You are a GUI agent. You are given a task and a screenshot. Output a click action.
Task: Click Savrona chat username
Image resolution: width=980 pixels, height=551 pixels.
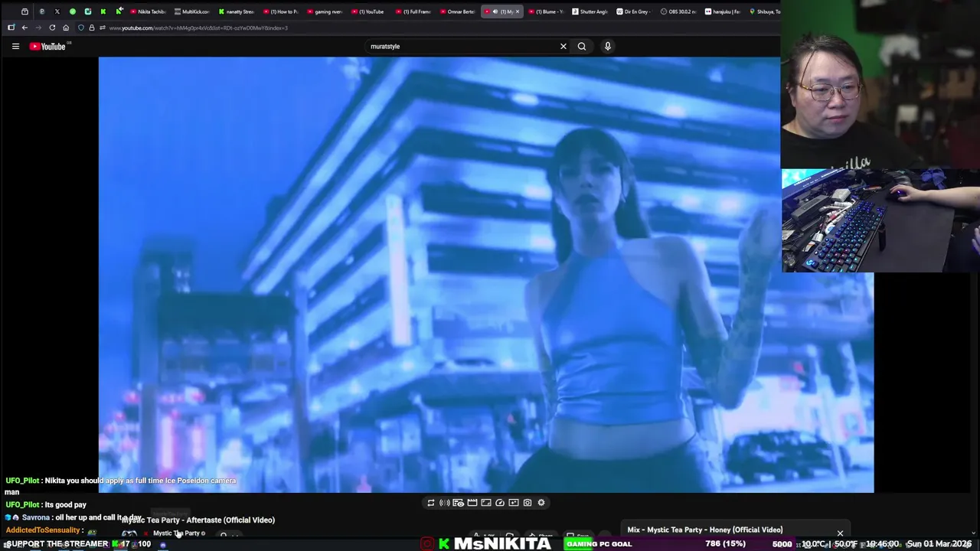point(35,518)
